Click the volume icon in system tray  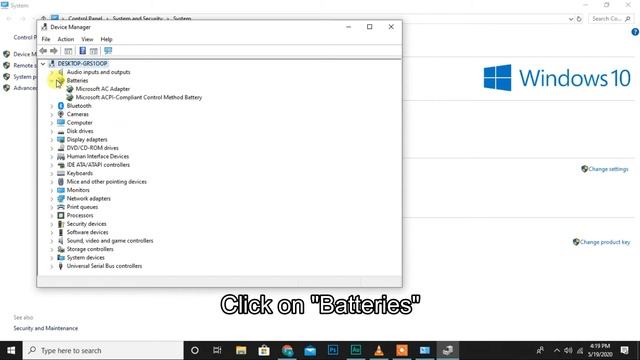point(568,350)
